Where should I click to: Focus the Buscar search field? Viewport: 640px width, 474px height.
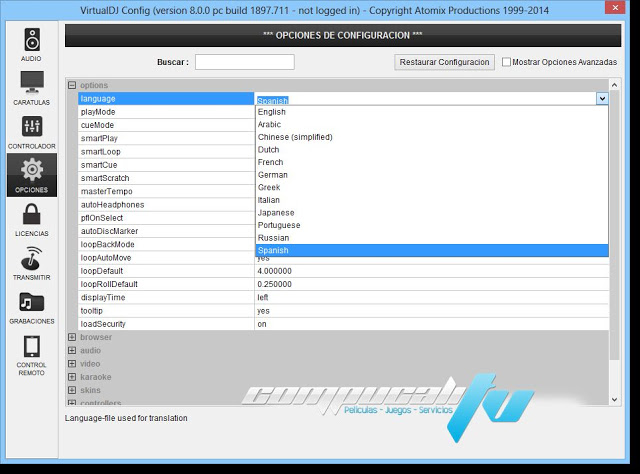[244, 62]
